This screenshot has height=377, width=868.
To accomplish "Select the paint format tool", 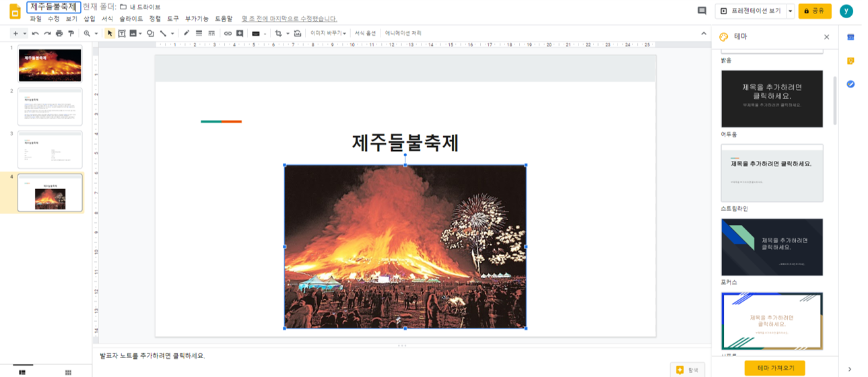I will pyautogui.click(x=70, y=33).
